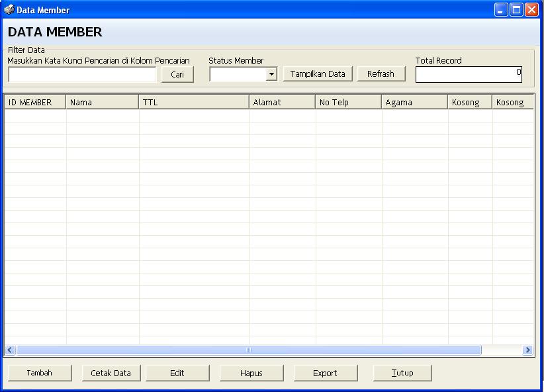
Task: Click the Tampilkan Data button
Action: (x=318, y=73)
